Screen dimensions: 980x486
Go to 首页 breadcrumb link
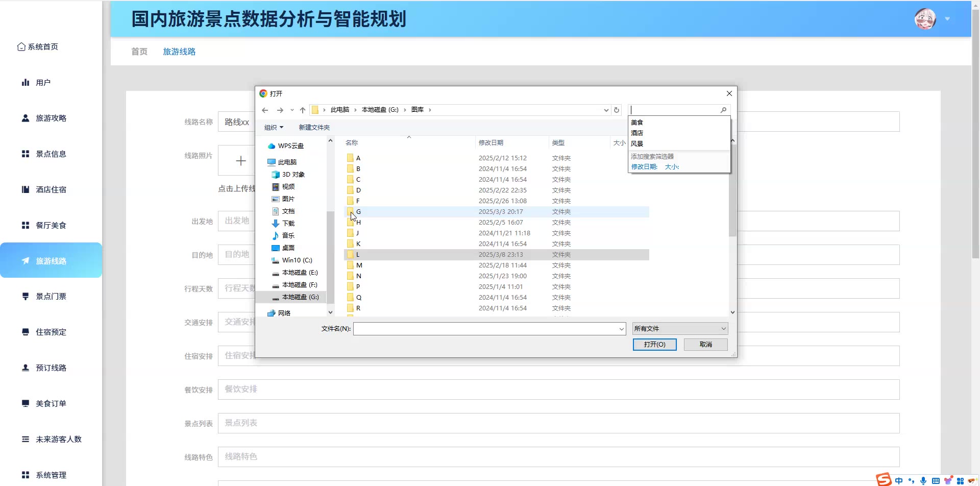point(139,52)
